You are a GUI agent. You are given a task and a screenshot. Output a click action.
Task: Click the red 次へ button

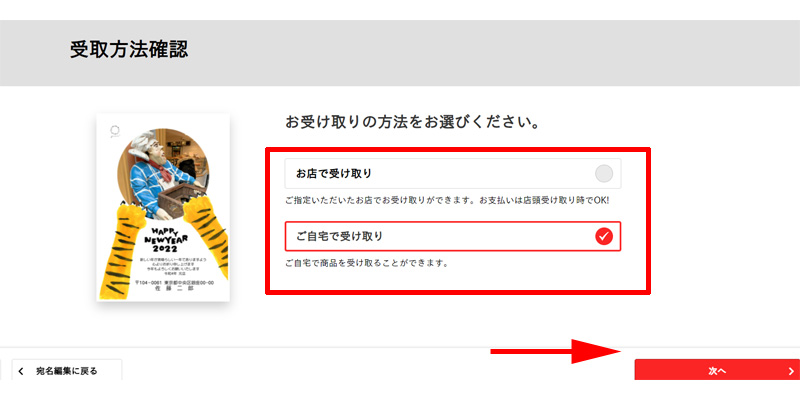coord(717,370)
